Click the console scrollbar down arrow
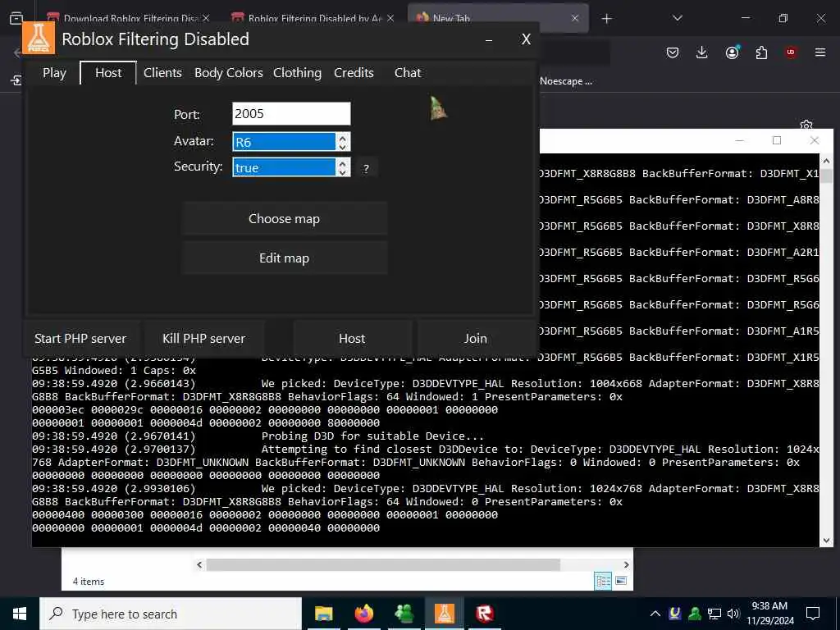Image resolution: width=840 pixels, height=630 pixels. click(826, 540)
